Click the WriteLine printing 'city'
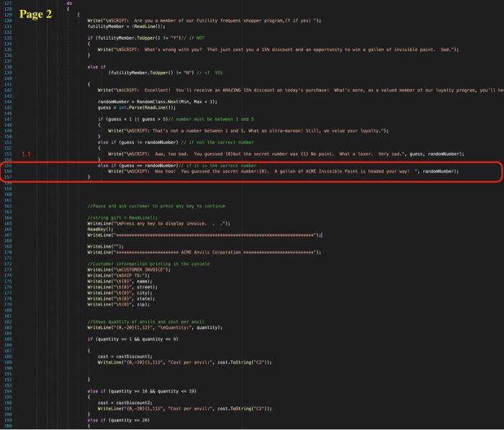504x430 pixels. (x=120, y=292)
